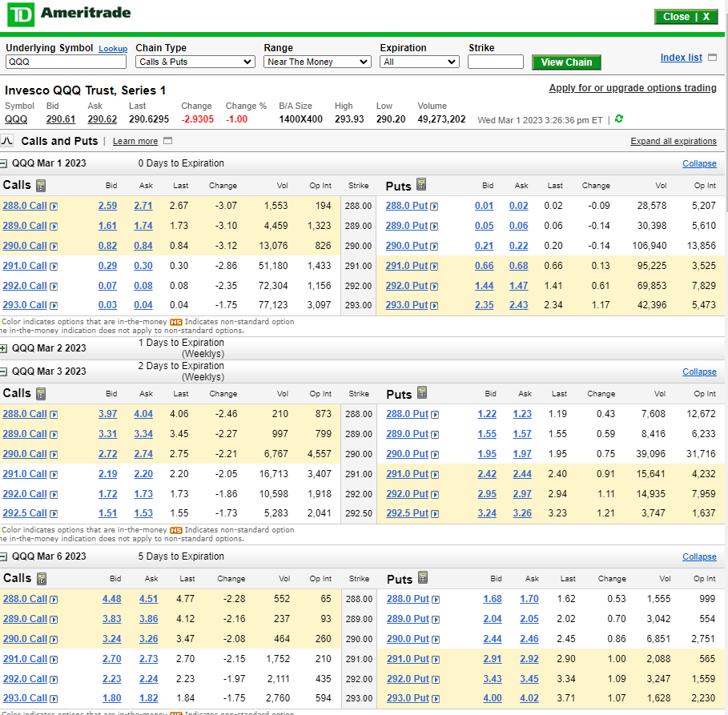Open the Expiration dropdown showing All

[x=420, y=62]
